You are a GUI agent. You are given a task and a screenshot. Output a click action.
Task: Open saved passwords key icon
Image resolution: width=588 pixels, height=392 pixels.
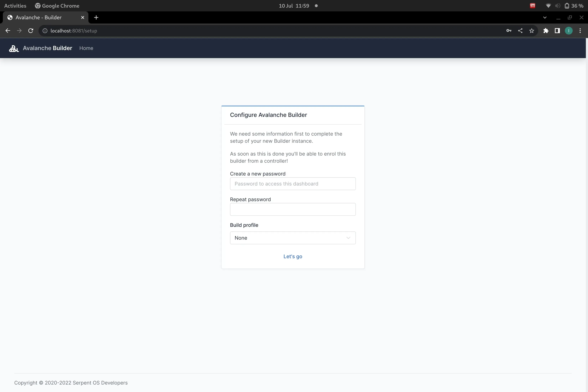click(509, 31)
